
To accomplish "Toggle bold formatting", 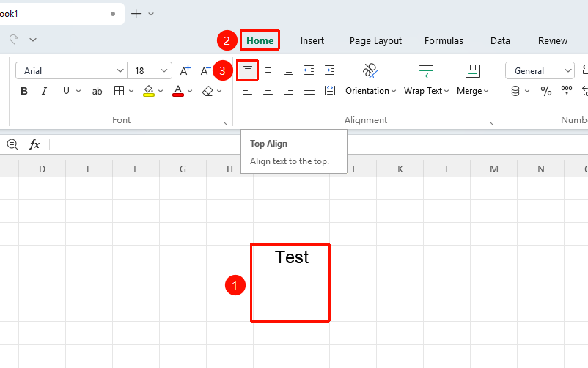I will (x=24, y=91).
